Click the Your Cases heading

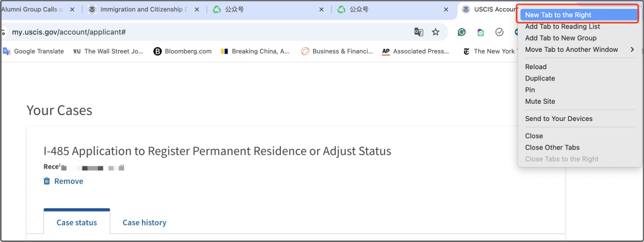[x=59, y=110]
